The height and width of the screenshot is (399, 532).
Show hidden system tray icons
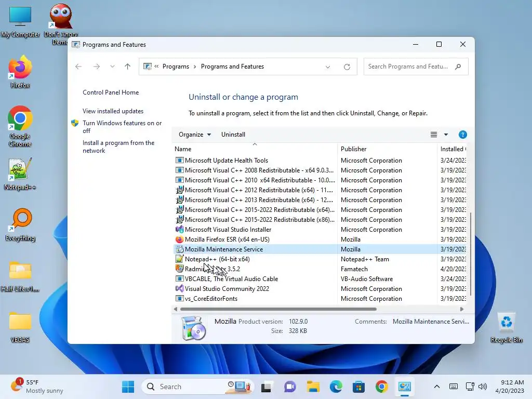(x=437, y=387)
